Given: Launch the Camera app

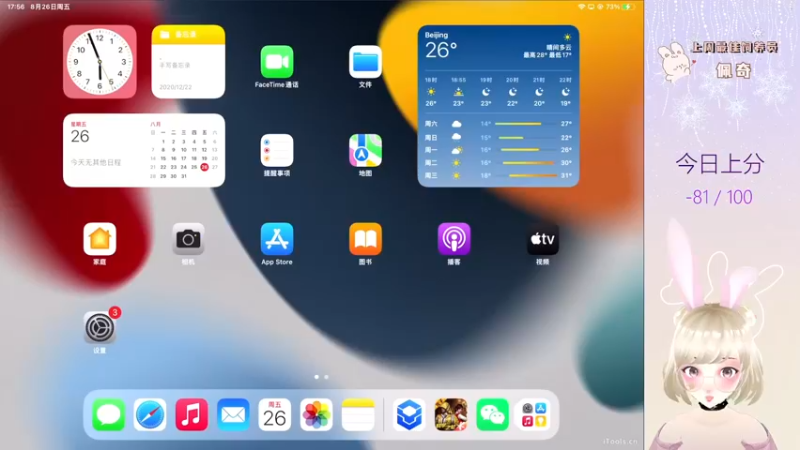Looking at the screenshot, I should click(x=188, y=239).
